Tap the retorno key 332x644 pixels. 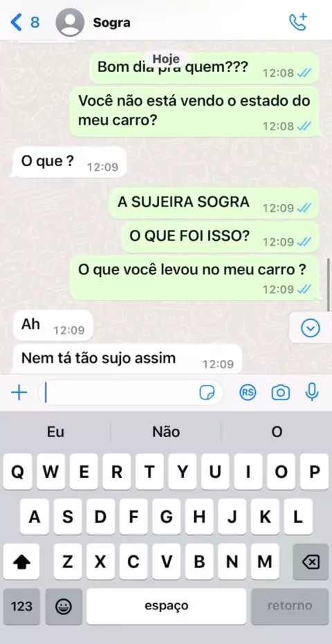(290, 606)
